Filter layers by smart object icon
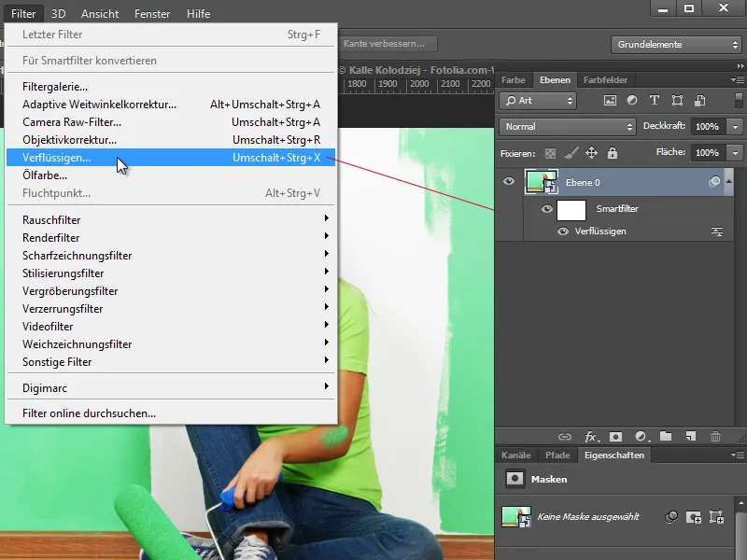 [x=699, y=101]
